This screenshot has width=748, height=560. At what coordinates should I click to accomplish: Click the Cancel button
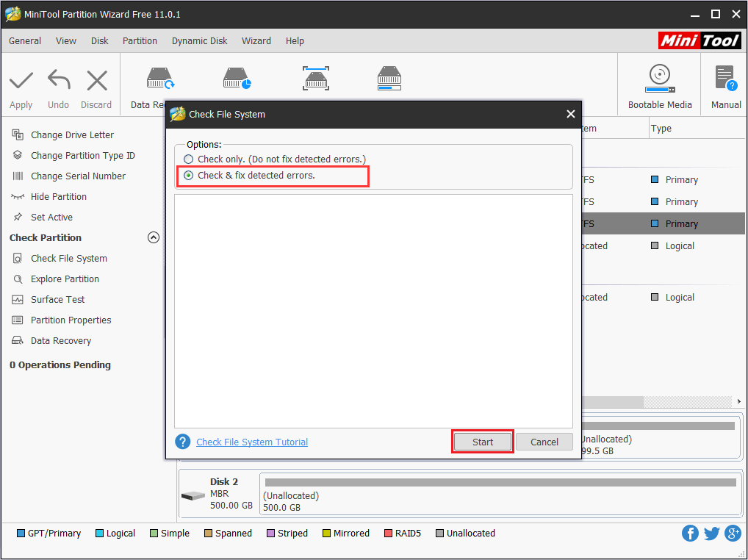pos(544,442)
